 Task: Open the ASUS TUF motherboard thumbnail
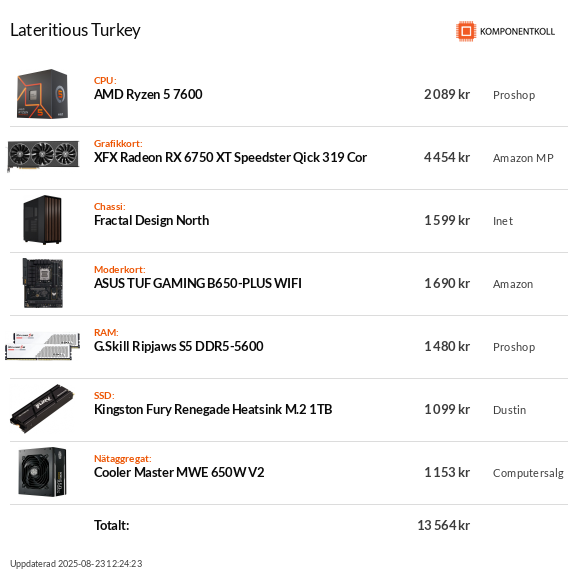click(43, 283)
